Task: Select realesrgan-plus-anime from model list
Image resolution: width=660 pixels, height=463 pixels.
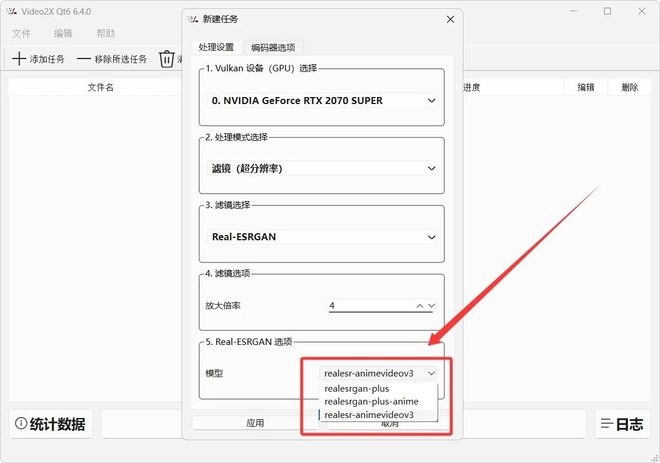Action: coord(379,402)
